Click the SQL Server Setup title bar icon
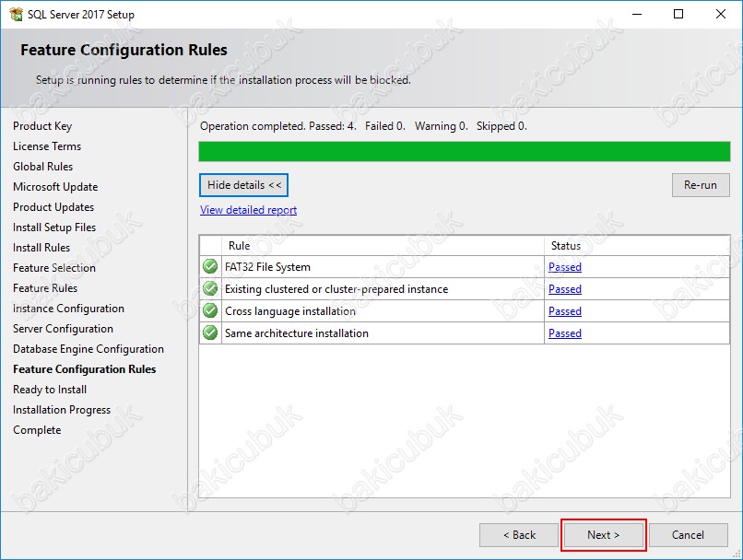 (16, 14)
